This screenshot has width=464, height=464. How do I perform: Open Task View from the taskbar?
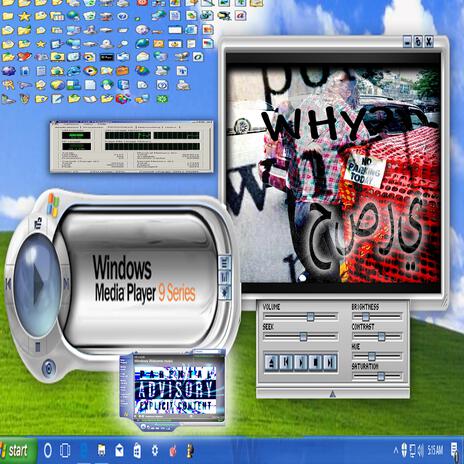point(65,451)
